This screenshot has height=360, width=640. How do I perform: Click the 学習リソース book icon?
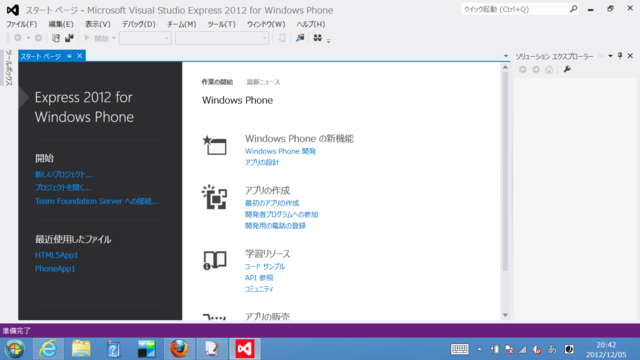click(215, 260)
